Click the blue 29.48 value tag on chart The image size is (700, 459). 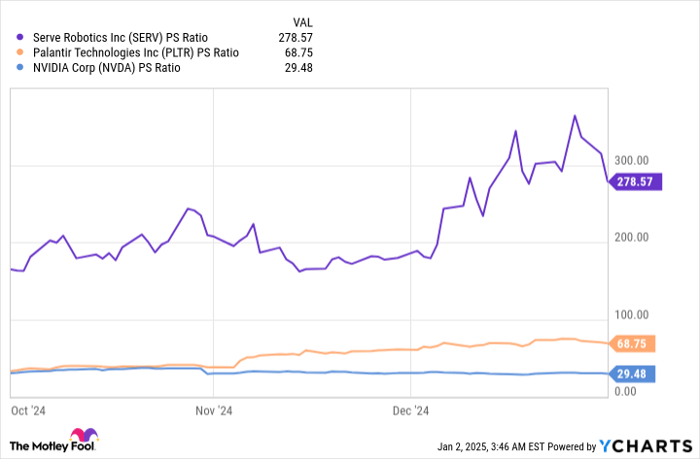click(632, 374)
